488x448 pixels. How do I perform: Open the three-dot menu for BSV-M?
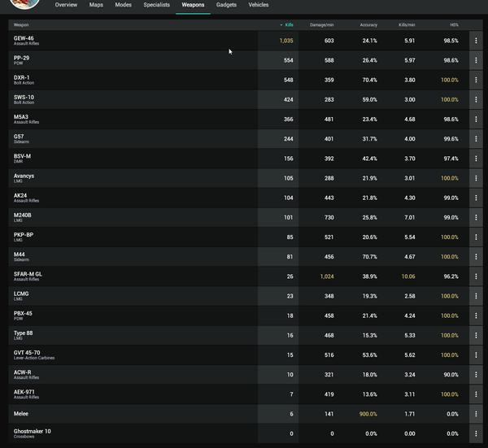coord(476,159)
